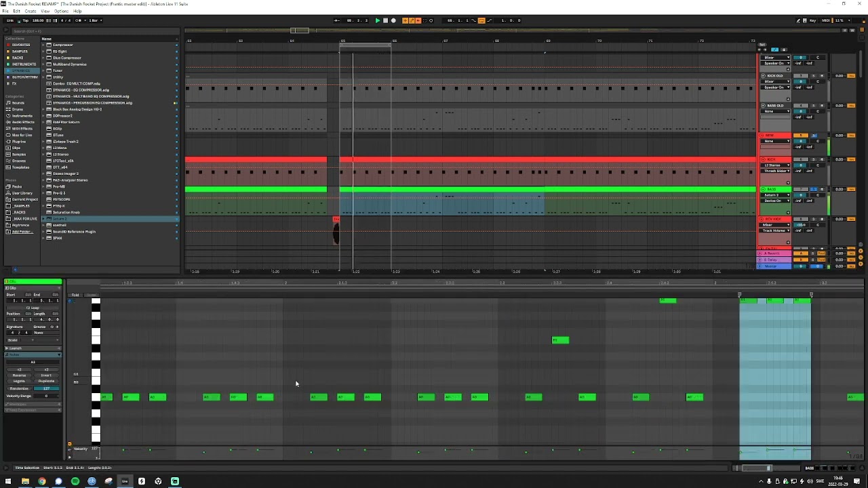
Task: Select the tempo value field
Action: (x=38, y=20)
